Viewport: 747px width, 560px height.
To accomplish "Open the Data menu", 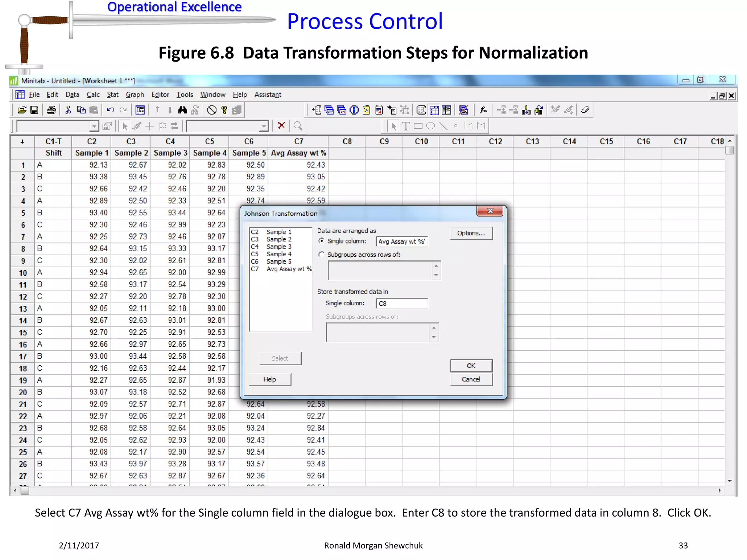I will point(72,95).
